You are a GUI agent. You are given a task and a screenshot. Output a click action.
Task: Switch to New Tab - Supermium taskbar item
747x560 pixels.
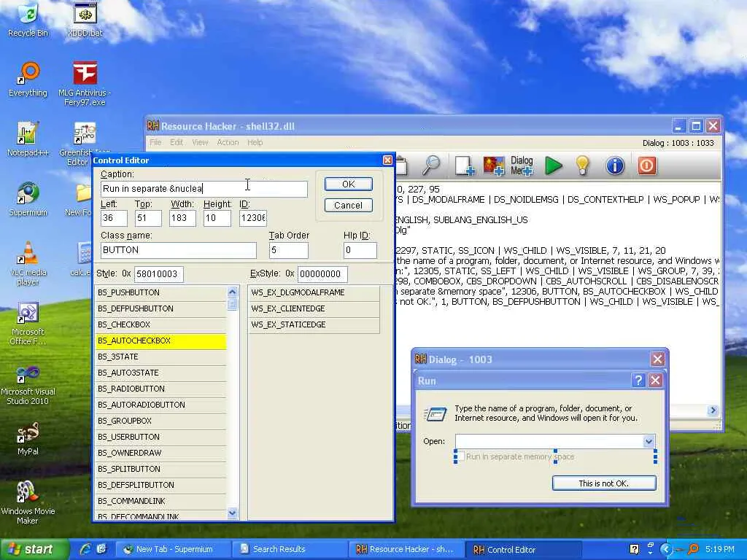(174, 549)
